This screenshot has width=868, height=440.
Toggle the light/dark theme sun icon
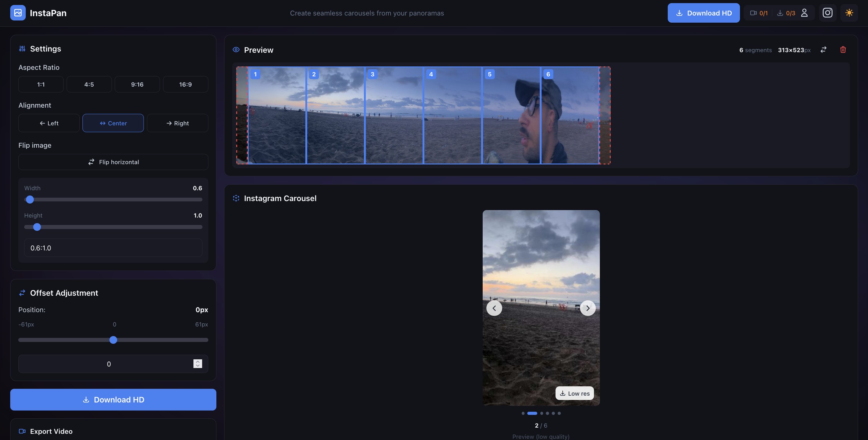tap(849, 13)
